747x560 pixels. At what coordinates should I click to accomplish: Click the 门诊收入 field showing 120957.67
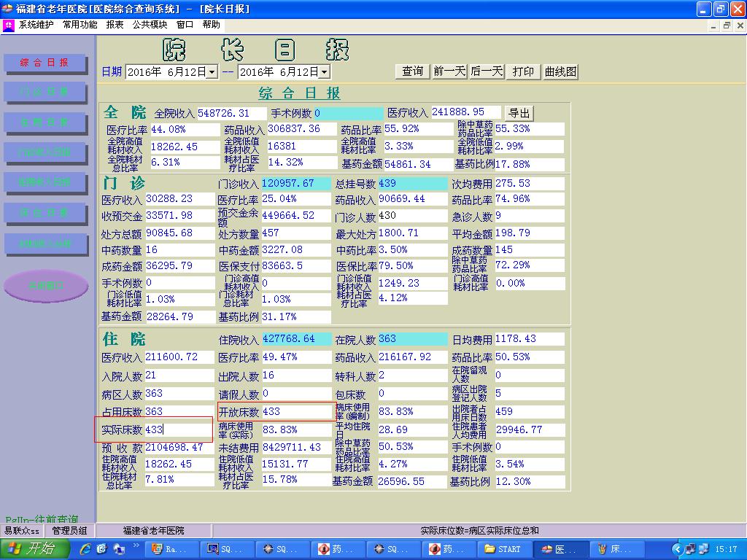pos(296,183)
